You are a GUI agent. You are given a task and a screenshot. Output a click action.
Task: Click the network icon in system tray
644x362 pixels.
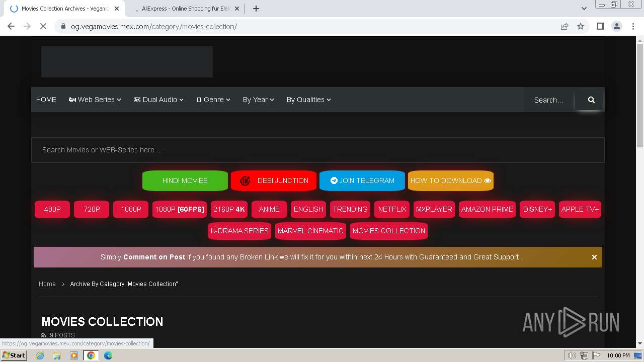[x=584, y=355]
